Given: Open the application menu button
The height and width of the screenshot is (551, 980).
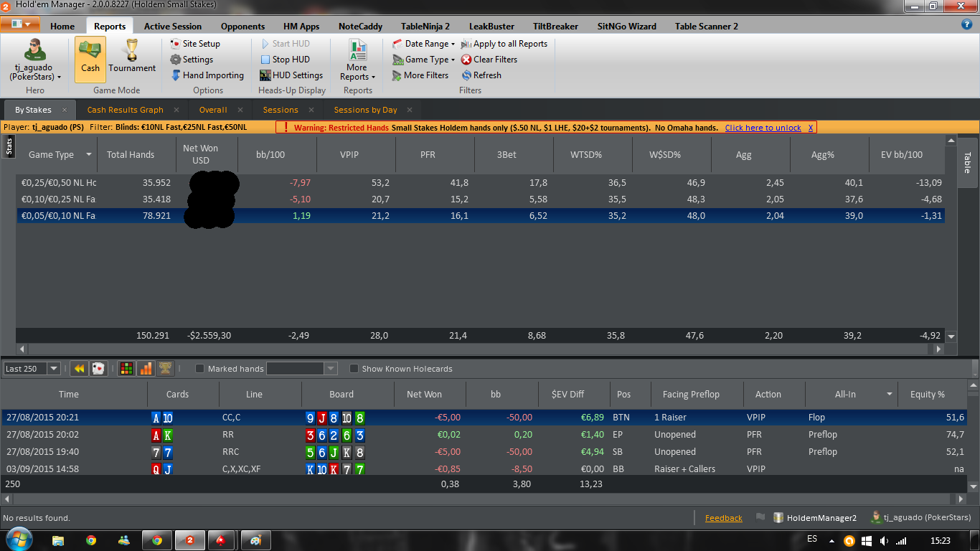Looking at the screenshot, I should coord(21,24).
